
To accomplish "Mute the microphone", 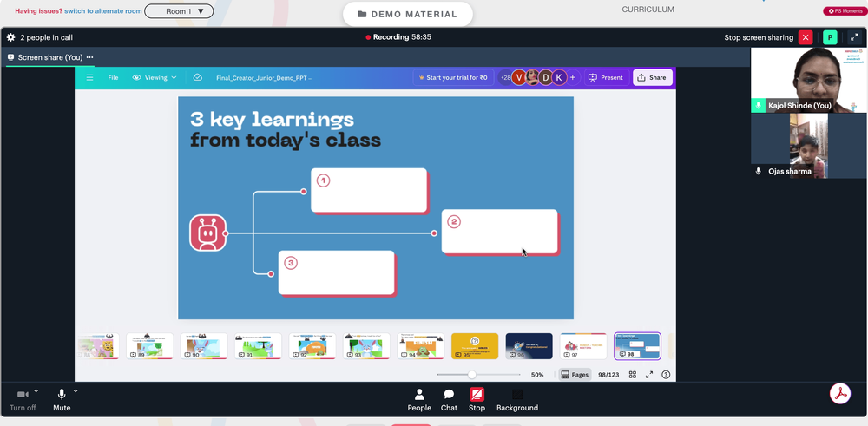I will tap(62, 399).
